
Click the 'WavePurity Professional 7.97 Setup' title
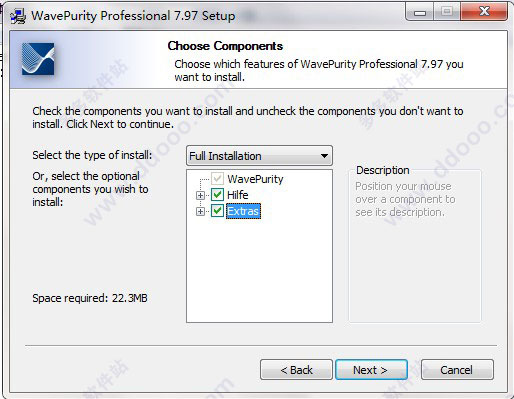tap(133, 16)
